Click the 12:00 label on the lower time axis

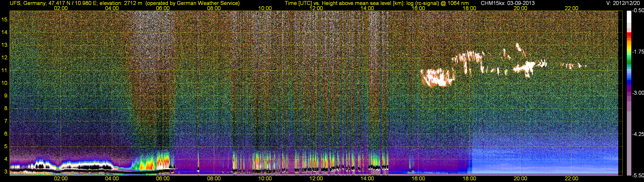[316, 179]
